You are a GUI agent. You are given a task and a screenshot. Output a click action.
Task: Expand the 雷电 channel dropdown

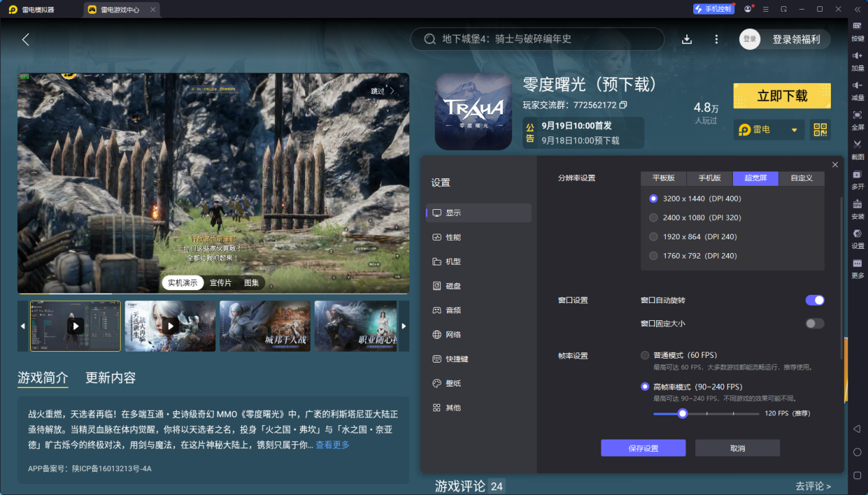pyautogui.click(x=795, y=130)
